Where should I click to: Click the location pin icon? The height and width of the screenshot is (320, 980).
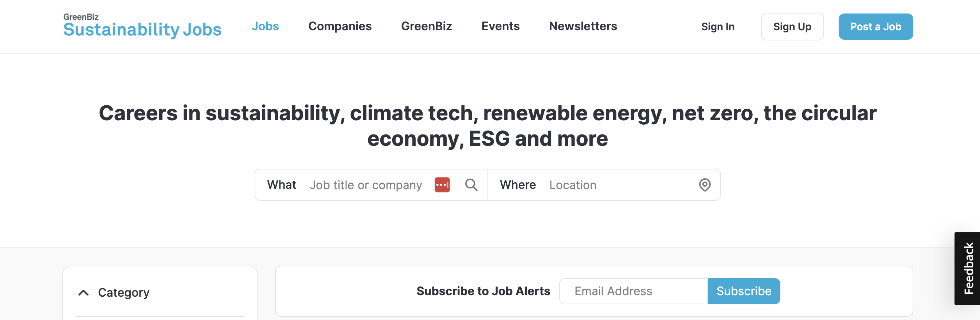click(705, 185)
